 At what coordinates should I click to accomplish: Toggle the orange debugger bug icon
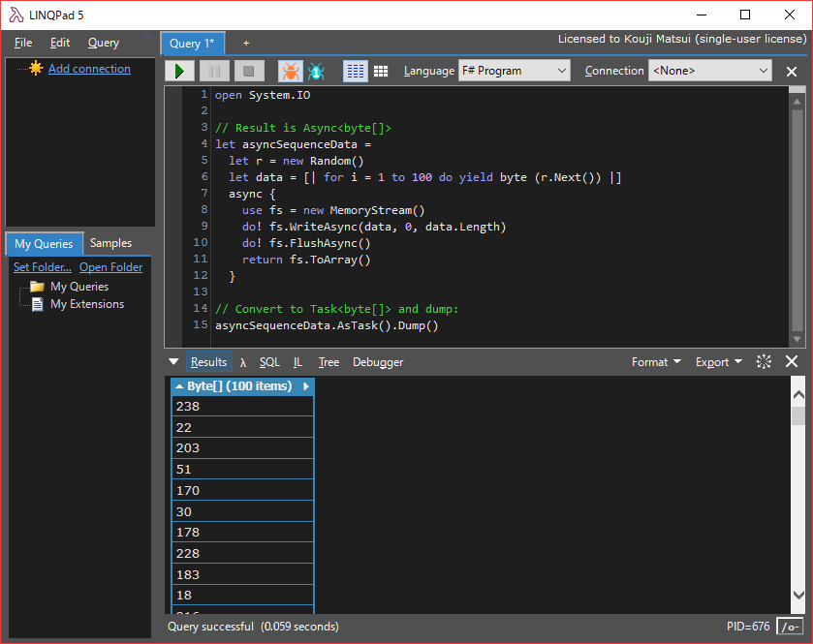(x=291, y=71)
